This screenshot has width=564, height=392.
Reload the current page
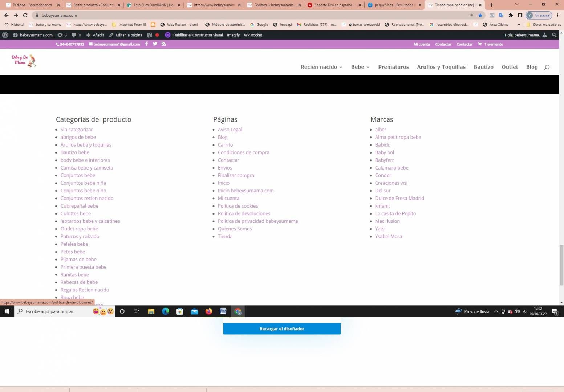pos(25,15)
